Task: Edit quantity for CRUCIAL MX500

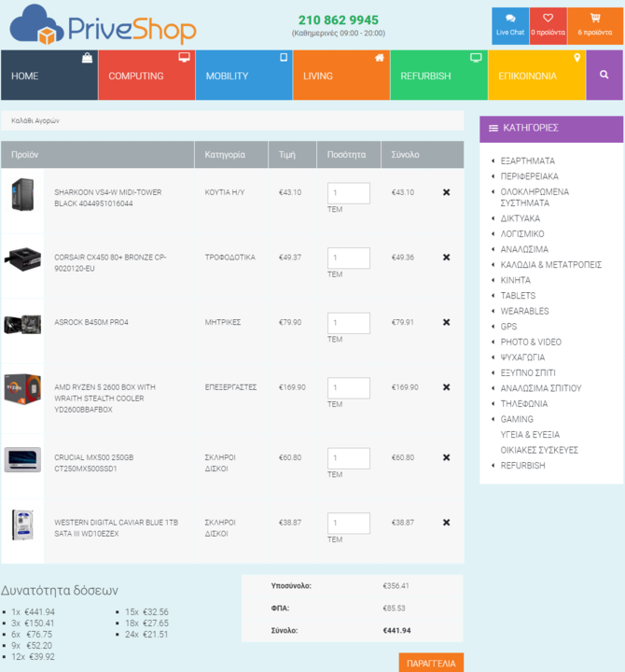Action: (349, 458)
